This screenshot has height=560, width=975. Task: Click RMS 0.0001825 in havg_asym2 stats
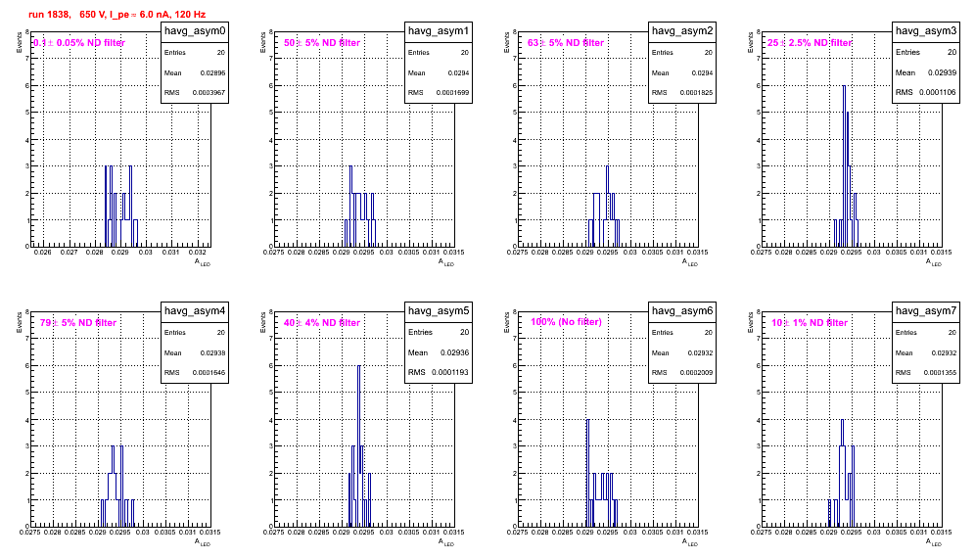[x=682, y=93]
